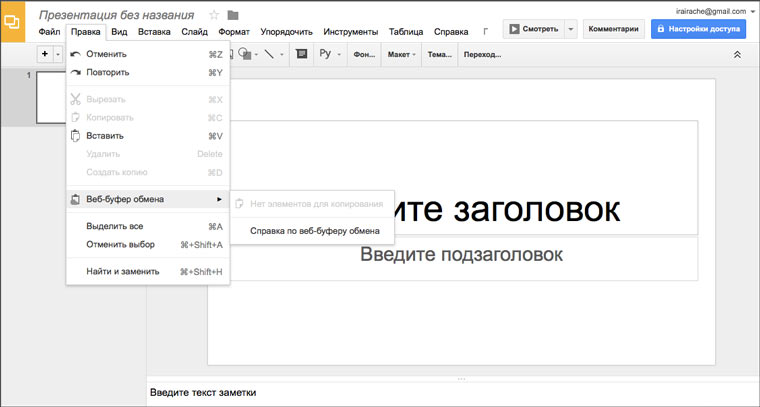Insert a comment using the toolbar comment icon
This screenshot has width=760, height=407.
pyautogui.click(x=302, y=54)
